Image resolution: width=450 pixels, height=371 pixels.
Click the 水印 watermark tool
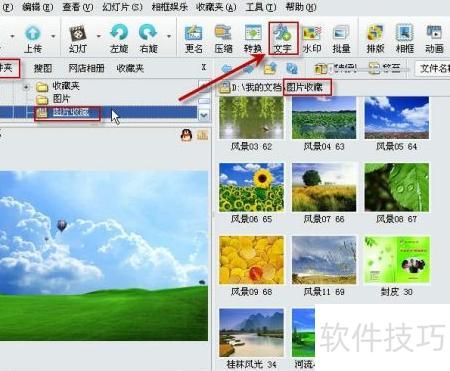(x=312, y=39)
